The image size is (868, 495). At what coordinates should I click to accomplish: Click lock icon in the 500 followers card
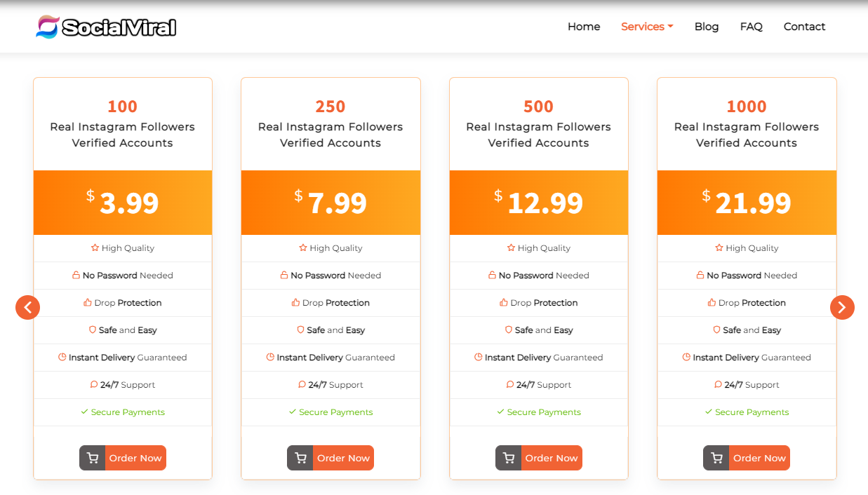(492, 275)
